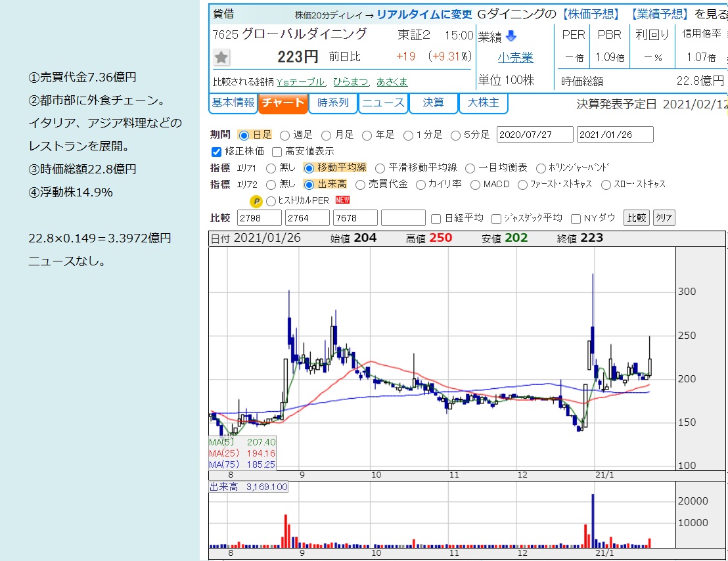
Task: Select MACD radio option
Action: pos(475,185)
